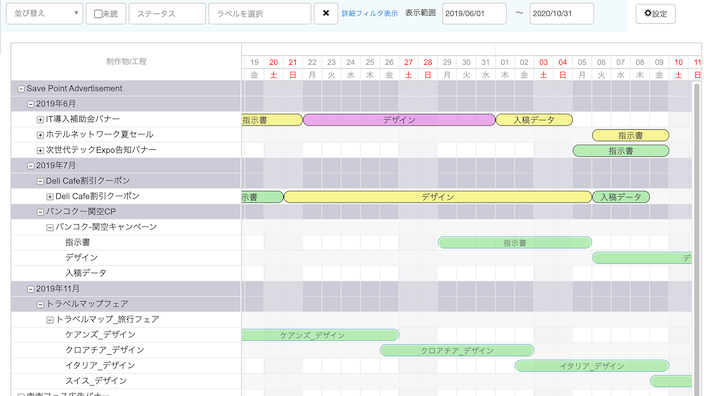Click date 29 in the calendar header
Screen dimensions: 704x396
[447, 62]
